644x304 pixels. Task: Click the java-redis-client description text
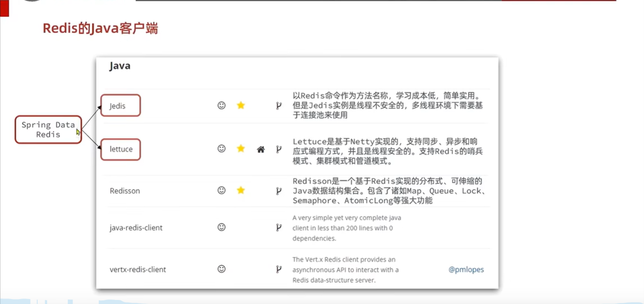coord(347,228)
